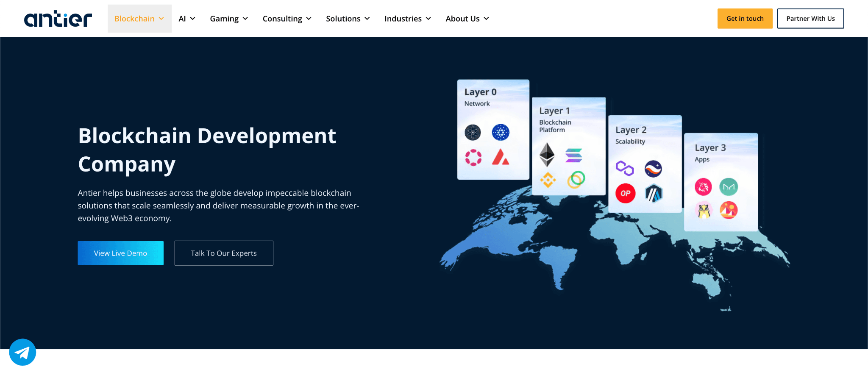Image resolution: width=868 pixels, height=372 pixels.
Task: Select the Layer 0 Network card
Action: [x=493, y=130]
